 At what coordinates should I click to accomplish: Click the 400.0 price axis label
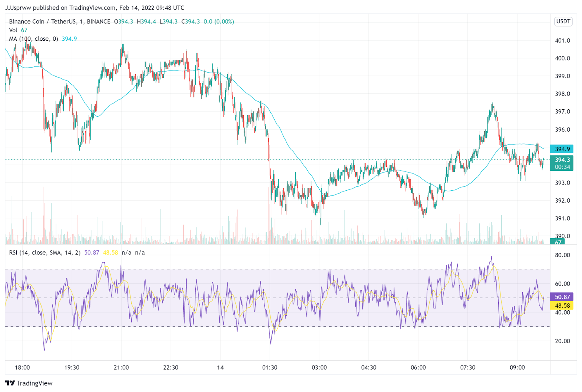coord(562,58)
